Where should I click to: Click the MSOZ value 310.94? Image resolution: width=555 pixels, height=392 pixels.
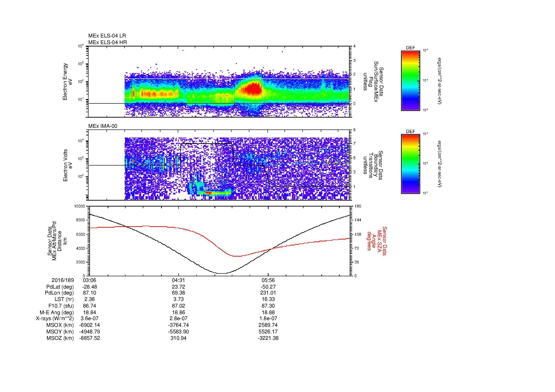(x=179, y=338)
